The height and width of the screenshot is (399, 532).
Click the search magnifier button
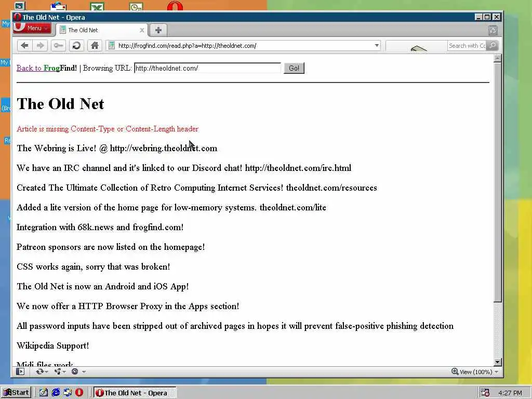click(x=493, y=46)
